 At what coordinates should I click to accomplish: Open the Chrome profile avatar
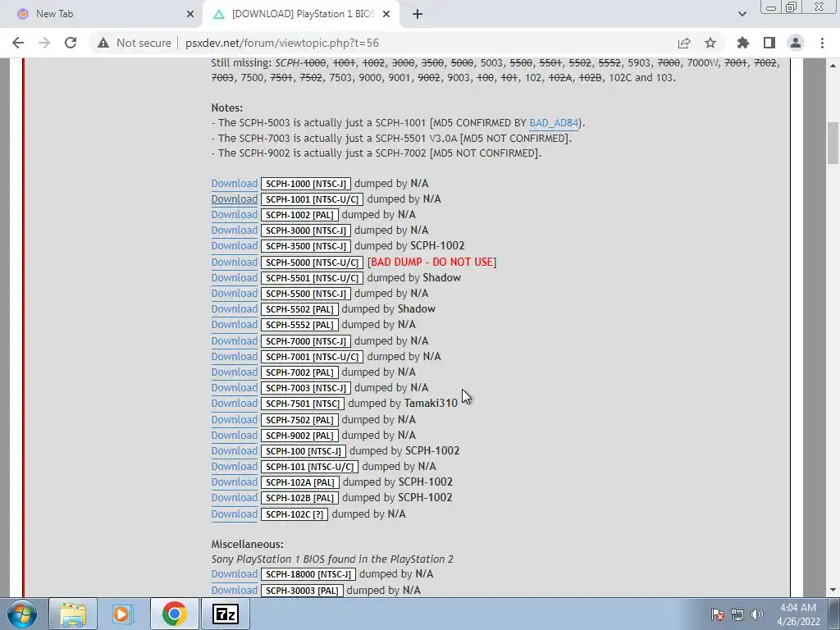796,43
